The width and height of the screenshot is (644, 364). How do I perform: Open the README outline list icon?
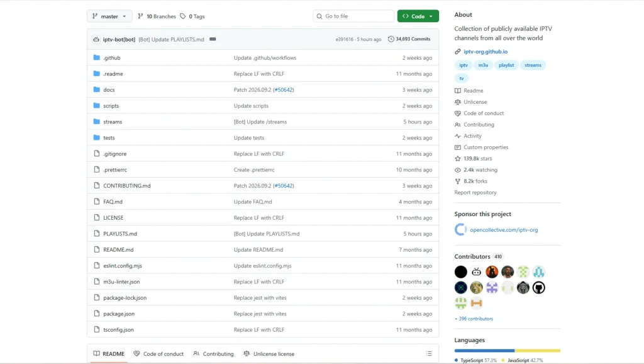click(429, 354)
